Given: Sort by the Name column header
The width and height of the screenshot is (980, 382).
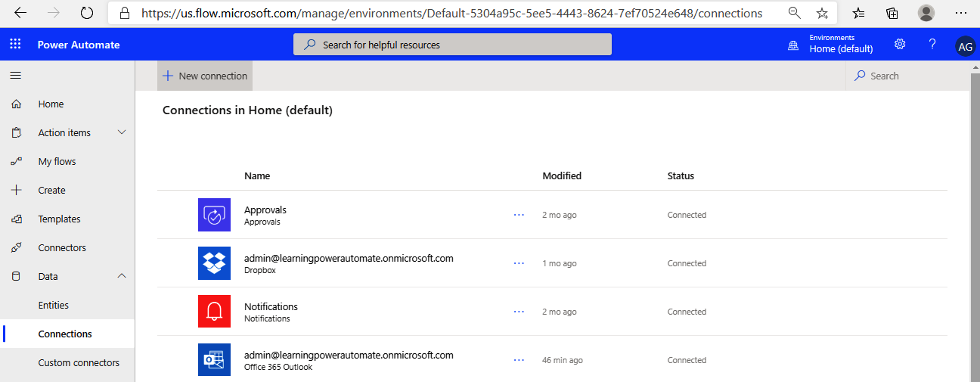Looking at the screenshot, I should tap(257, 175).
